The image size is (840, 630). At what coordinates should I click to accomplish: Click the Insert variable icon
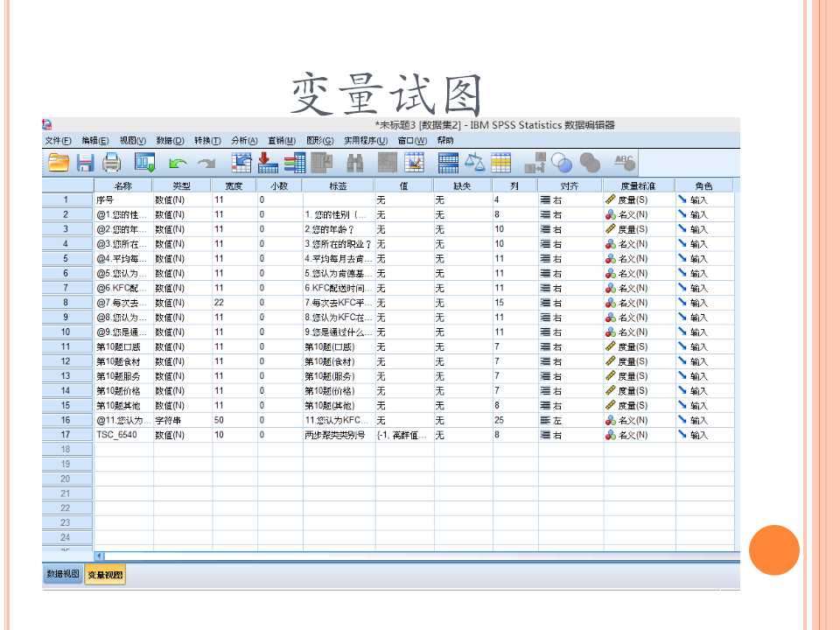414,163
